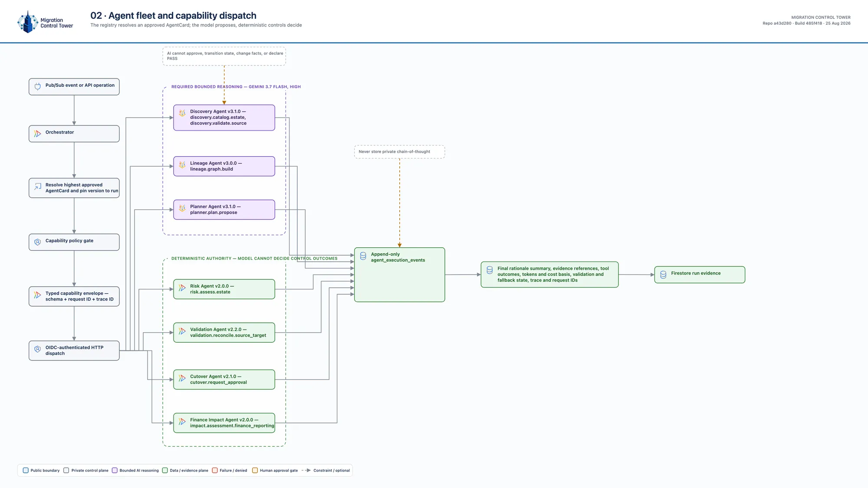The height and width of the screenshot is (488, 868).
Task: Click the 'Bounded AI reasoning' legend label
Action: tap(139, 470)
